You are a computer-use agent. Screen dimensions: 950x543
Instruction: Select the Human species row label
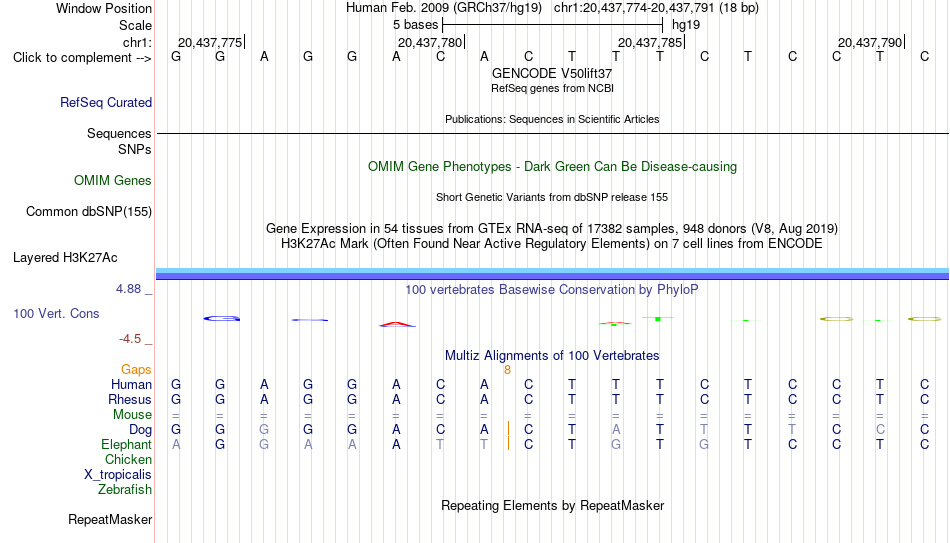131,384
